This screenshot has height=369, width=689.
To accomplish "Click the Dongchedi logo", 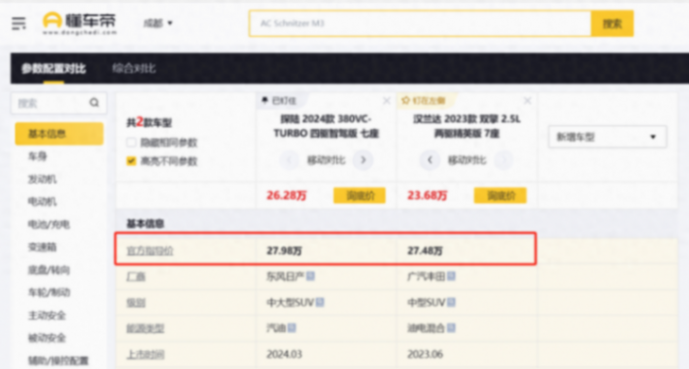I will pyautogui.click(x=80, y=23).
